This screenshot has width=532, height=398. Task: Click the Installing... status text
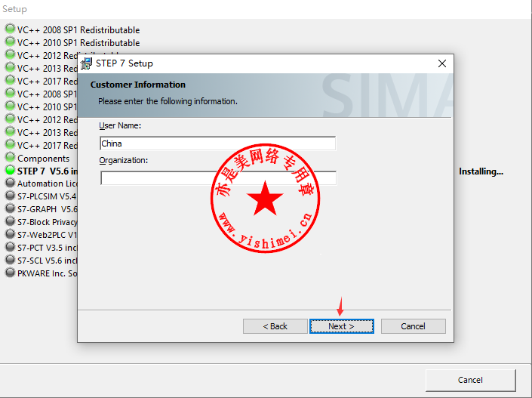[481, 172]
